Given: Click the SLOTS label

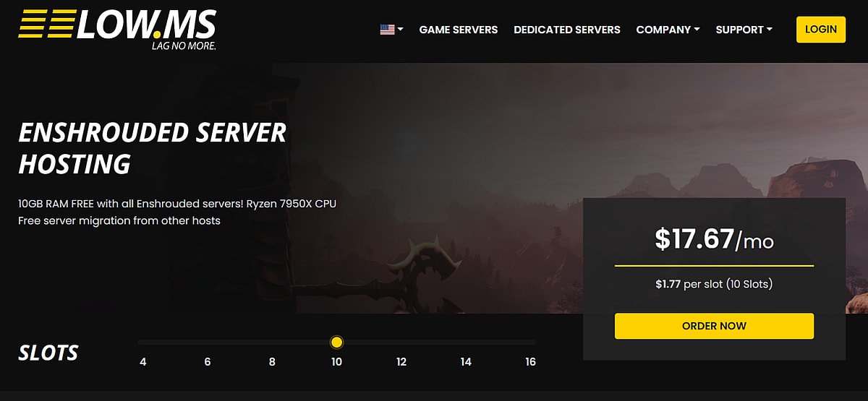Looking at the screenshot, I should point(48,353).
